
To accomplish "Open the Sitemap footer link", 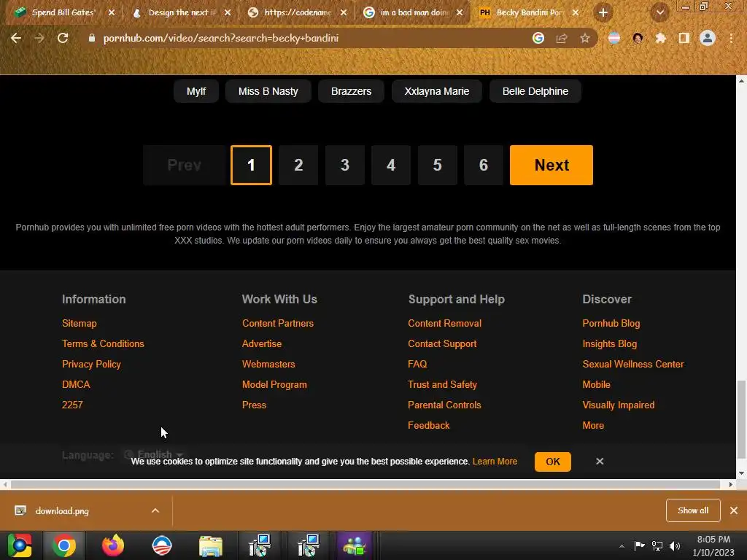I will pos(79,323).
